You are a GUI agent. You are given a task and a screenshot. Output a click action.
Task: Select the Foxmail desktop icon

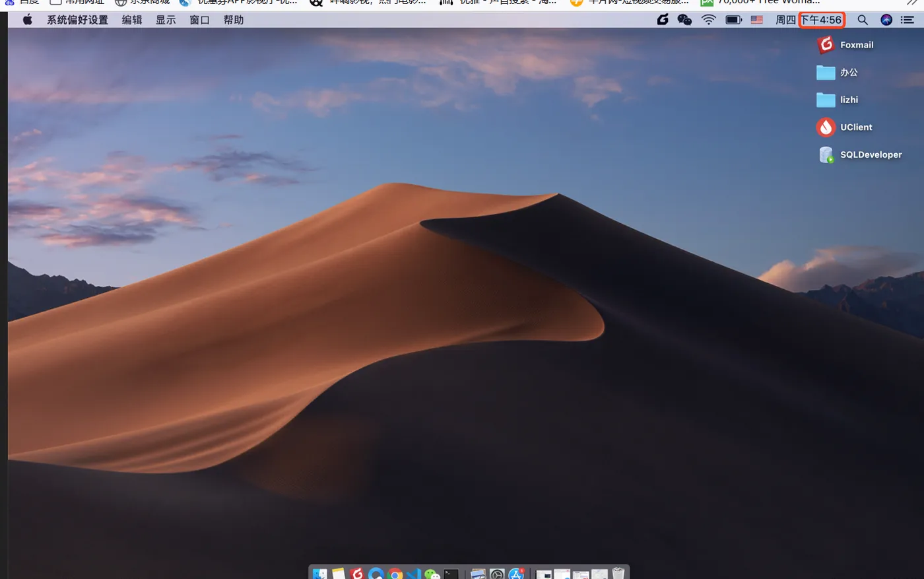845,45
